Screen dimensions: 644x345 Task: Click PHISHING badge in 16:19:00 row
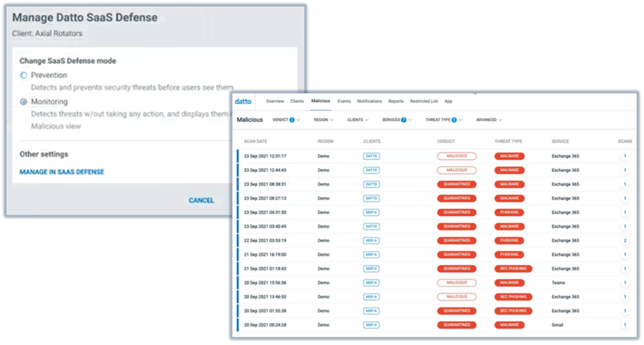(509, 255)
